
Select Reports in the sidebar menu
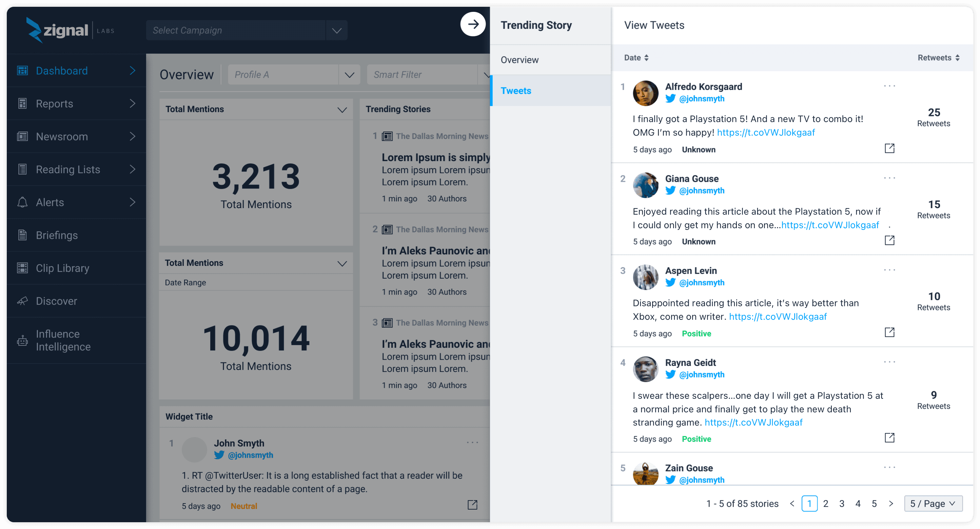pyautogui.click(x=54, y=103)
